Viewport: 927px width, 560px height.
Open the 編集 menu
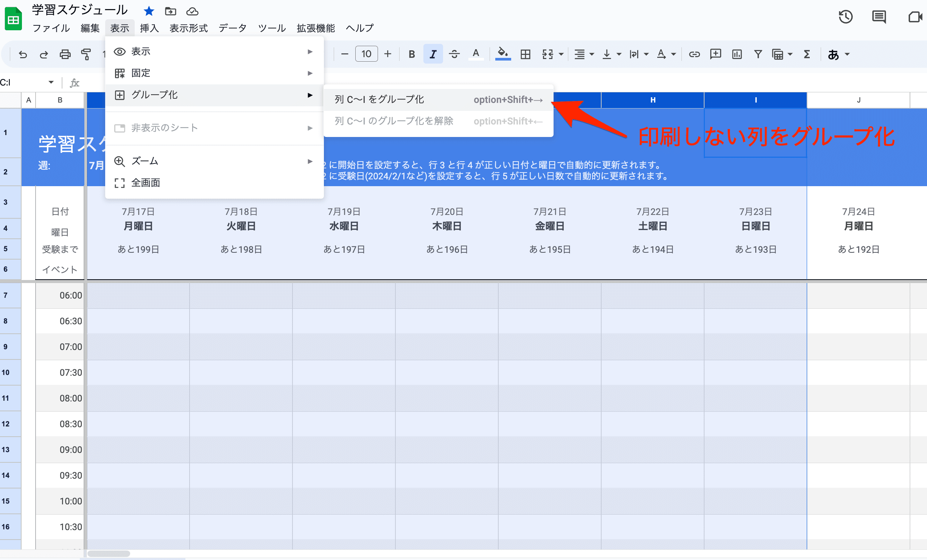click(x=90, y=28)
